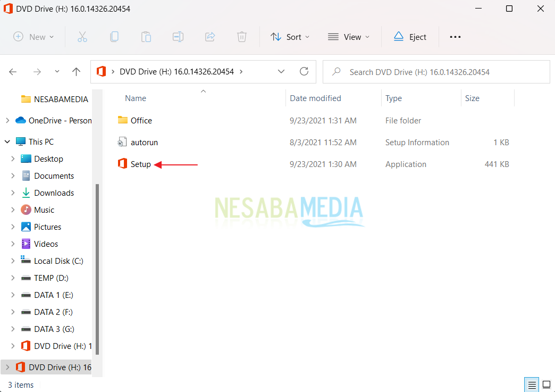
Task: Click the Videos icon in sidebar
Action: tap(26, 244)
